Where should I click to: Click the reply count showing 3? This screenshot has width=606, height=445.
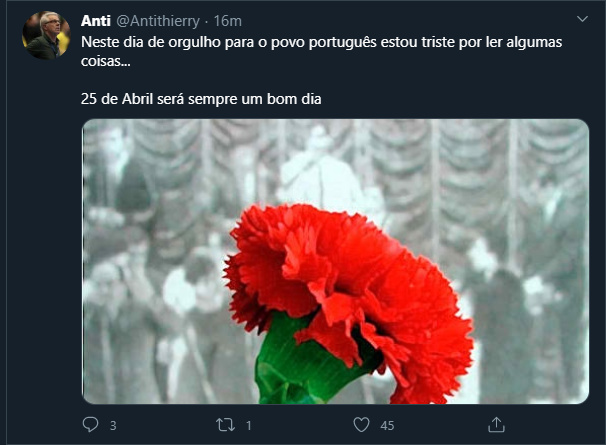click(113, 426)
